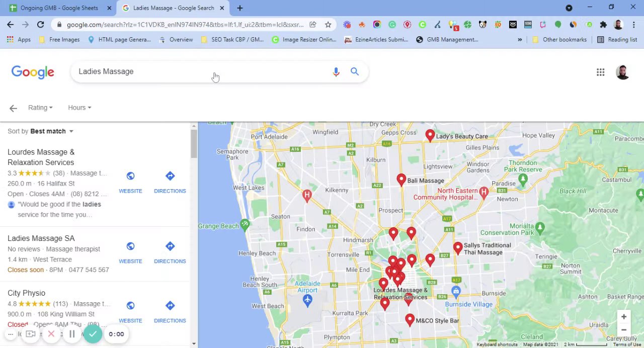The width and height of the screenshot is (644, 348).
Task: Open SEO Task CBP bookmark folder
Action: [x=232, y=40]
